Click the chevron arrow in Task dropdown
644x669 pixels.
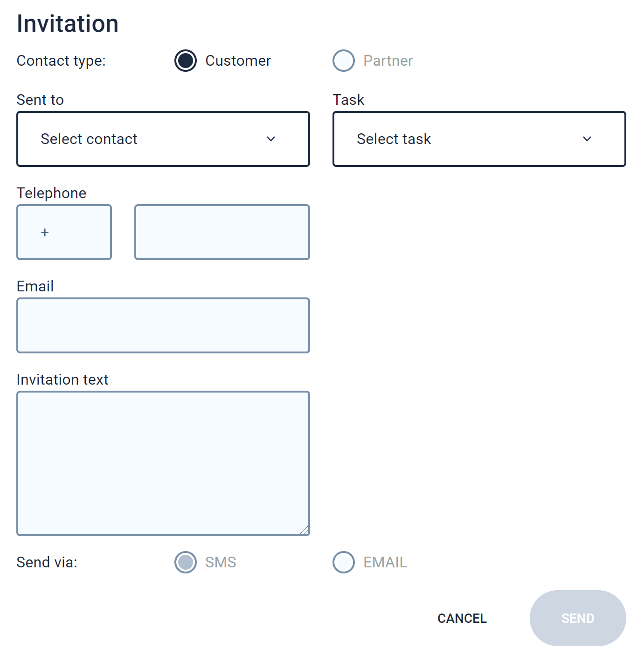pyautogui.click(x=587, y=139)
